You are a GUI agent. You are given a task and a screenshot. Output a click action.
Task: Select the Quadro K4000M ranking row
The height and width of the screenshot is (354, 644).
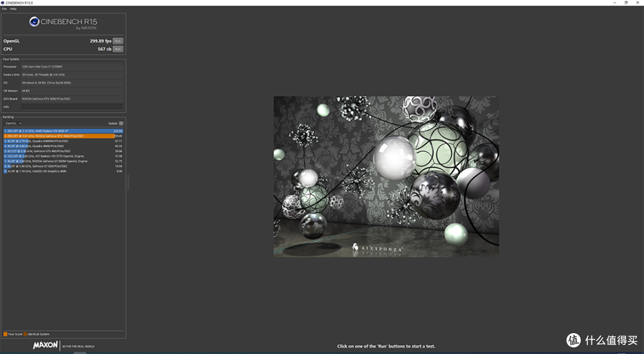63,141
